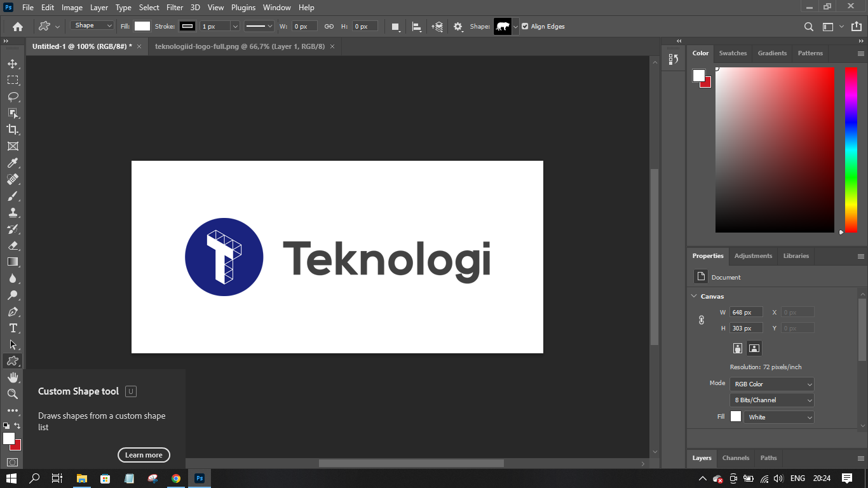Select the Hand tool
The width and height of the screenshot is (868, 488).
tap(13, 377)
